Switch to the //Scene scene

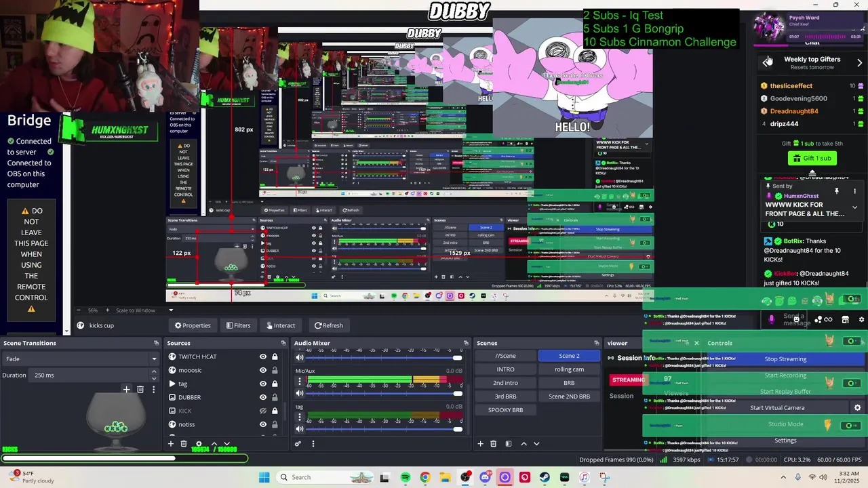505,356
